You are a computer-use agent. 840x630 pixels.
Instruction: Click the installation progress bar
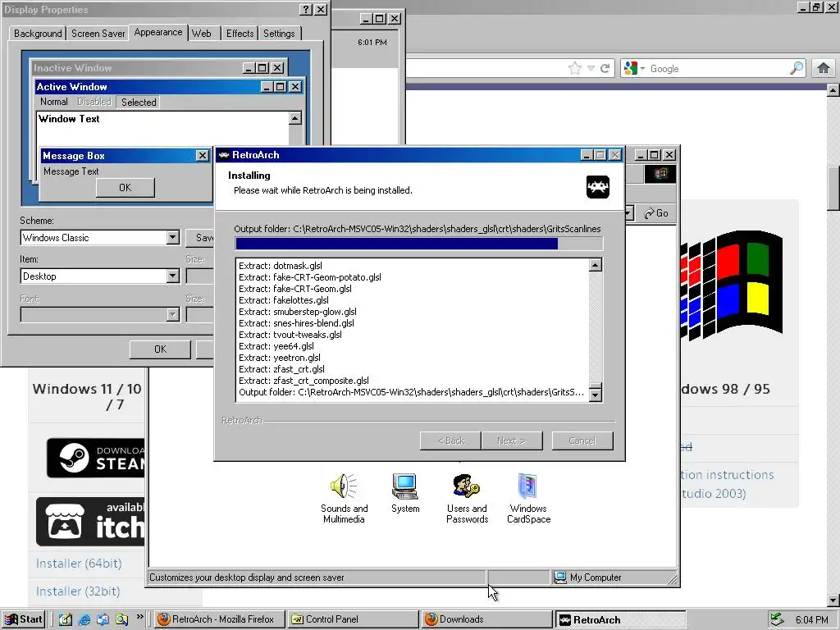tap(419, 244)
